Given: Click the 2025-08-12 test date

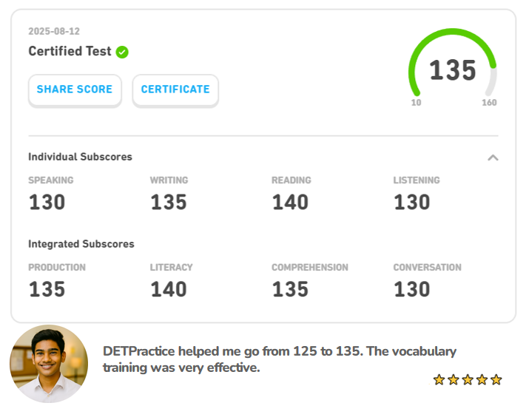Looking at the screenshot, I should pyautogui.click(x=54, y=32).
